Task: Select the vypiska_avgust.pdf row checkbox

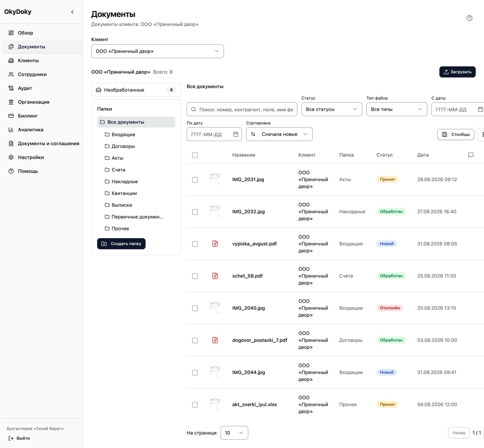Action: point(195,244)
